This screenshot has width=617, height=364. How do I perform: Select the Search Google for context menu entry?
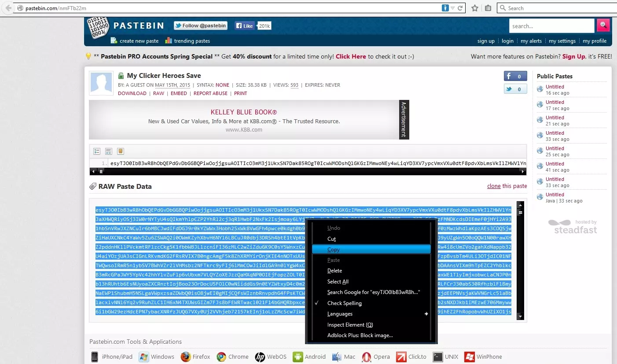pos(371,292)
